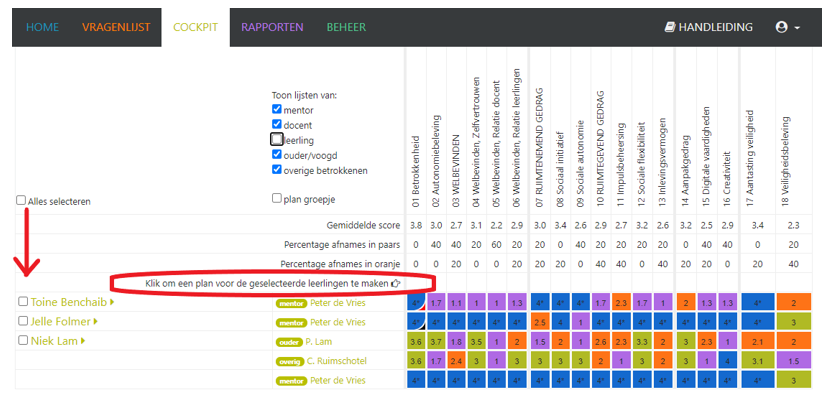Click the ouder badge beside P. Lam
The image size is (830, 398).
coord(289,342)
